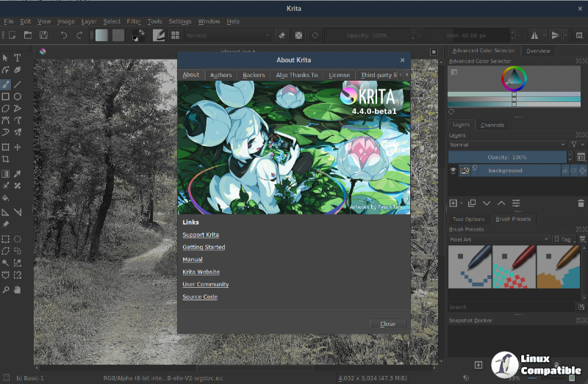
Task: Expand the layer filter funnel dropdown
Action: (x=576, y=145)
